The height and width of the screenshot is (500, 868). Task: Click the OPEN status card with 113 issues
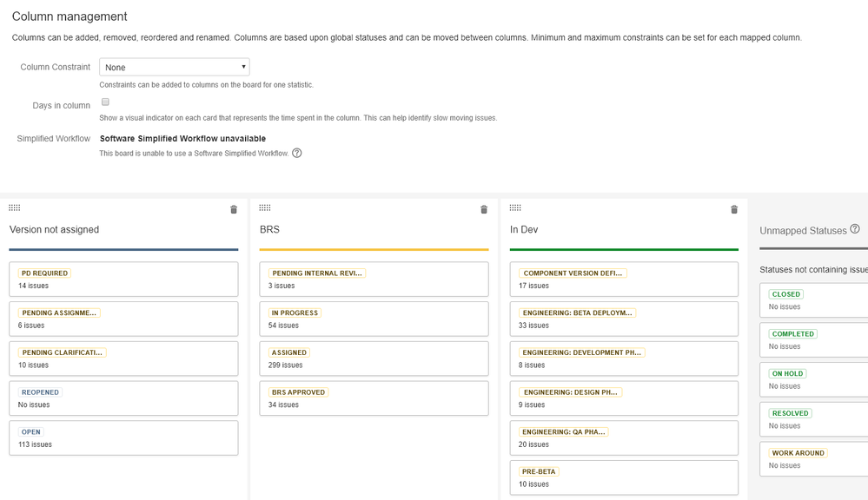pos(123,438)
